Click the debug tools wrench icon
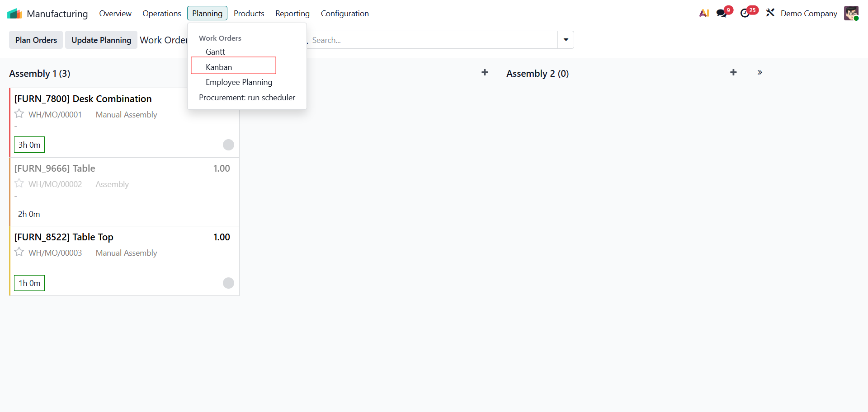Viewport: 868px width, 412px height. click(x=770, y=13)
